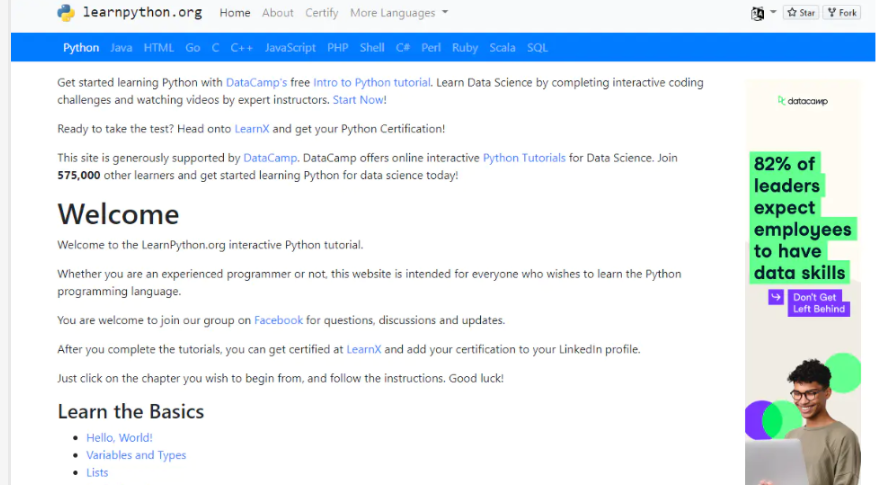The width and height of the screenshot is (890, 485).
Task: Open the dropdown arrow next to translate icon
Action: (773, 12)
